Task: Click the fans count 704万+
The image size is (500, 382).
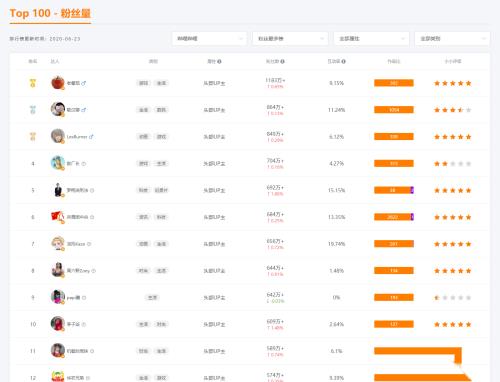Action: pyautogui.click(x=275, y=161)
